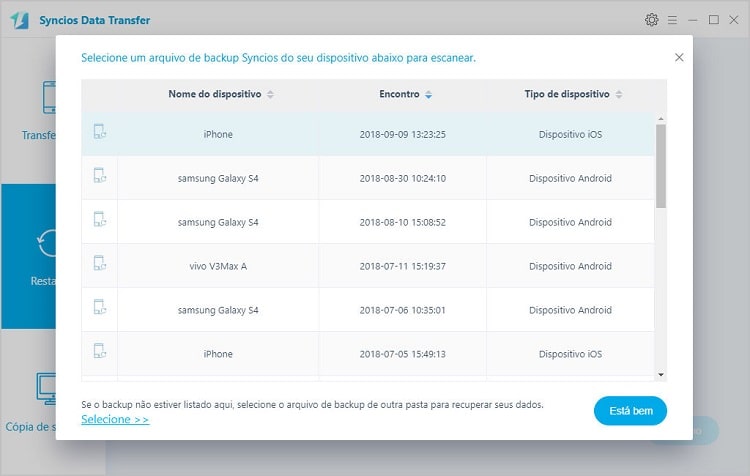
Task: Click Dispositivo iOS in 2018-07-05 row
Action: pyautogui.click(x=570, y=354)
